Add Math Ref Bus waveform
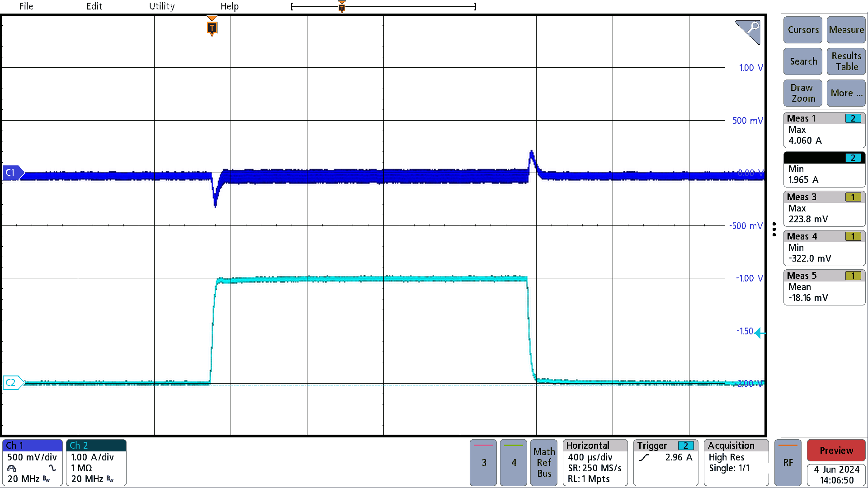Screen dimensions: 868x488 [544, 462]
